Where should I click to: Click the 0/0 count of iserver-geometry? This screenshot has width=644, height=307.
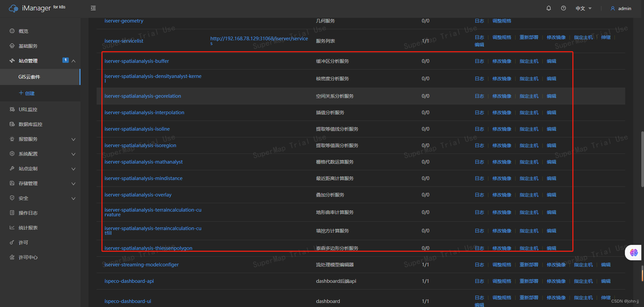425,21
